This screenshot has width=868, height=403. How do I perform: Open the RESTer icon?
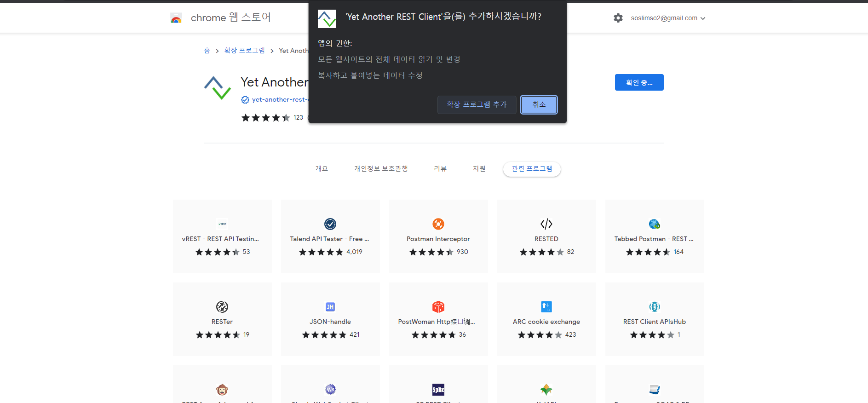[222, 307]
